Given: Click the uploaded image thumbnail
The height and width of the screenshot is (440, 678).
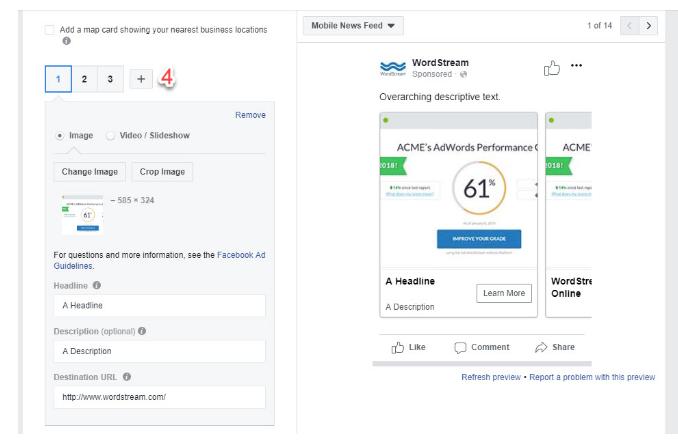Looking at the screenshot, I should pyautogui.click(x=83, y=215).
